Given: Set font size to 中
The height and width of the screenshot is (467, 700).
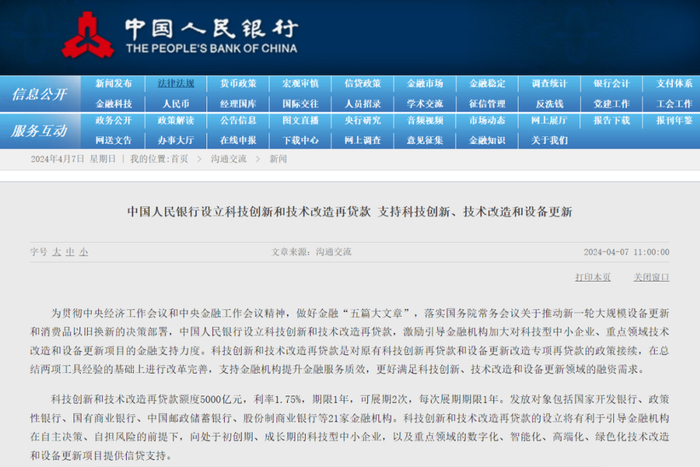Looking at the screenshot, I should [70, 252].
